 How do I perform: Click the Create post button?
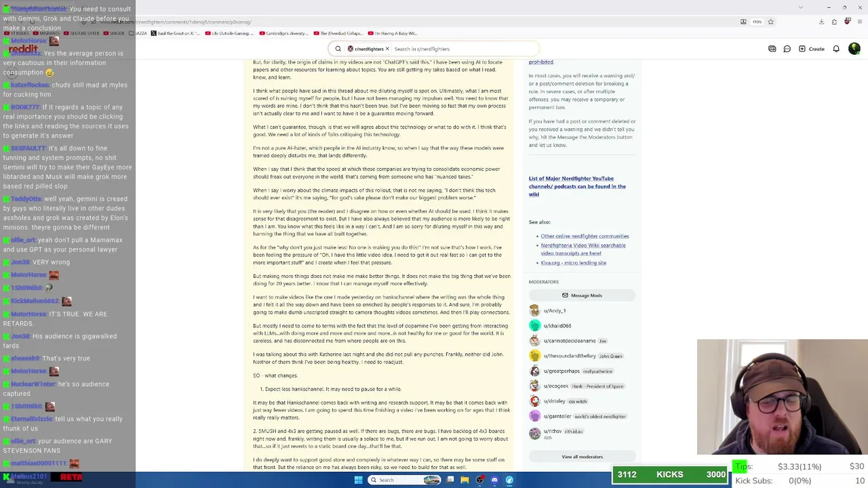coord(811,49)
